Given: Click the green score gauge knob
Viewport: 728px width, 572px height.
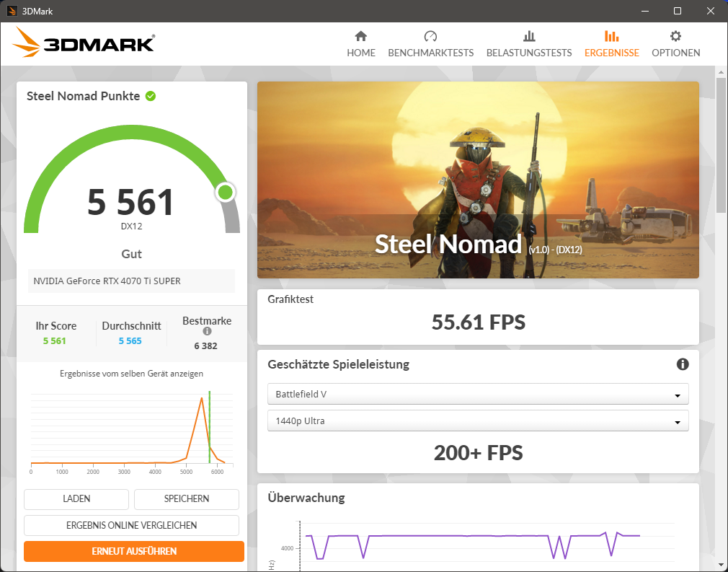Looking at the screenshot, I should tap(226, 192).
